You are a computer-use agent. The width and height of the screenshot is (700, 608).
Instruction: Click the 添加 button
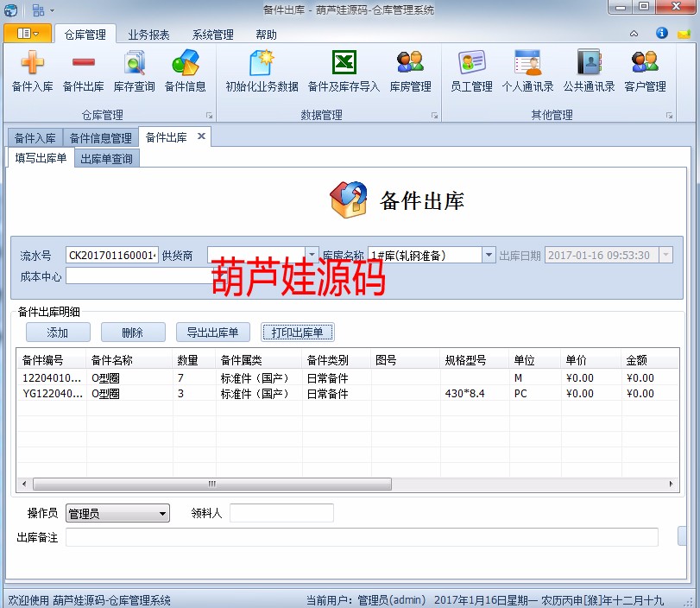(x=57, y=332)
